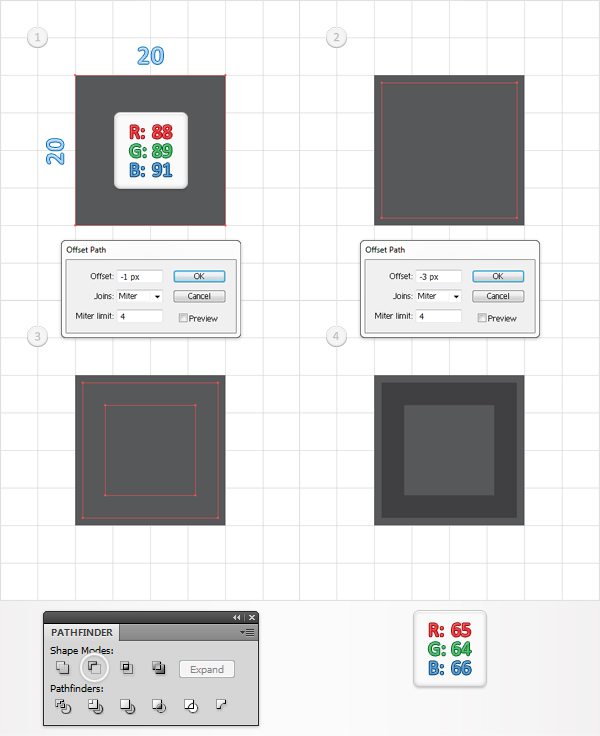
Task: Apply the Minus Back pathfinder icon
Action: 221,704
